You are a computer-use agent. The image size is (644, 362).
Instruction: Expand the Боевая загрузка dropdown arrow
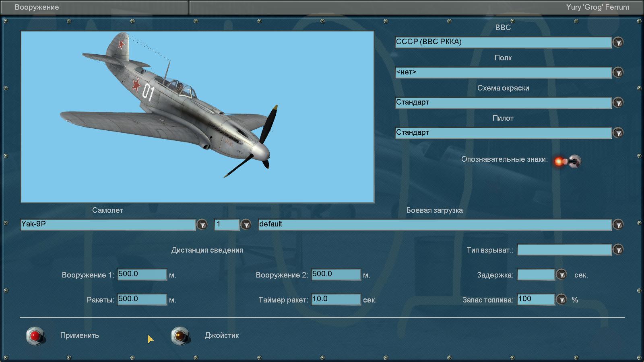click(x=618, y=224)
